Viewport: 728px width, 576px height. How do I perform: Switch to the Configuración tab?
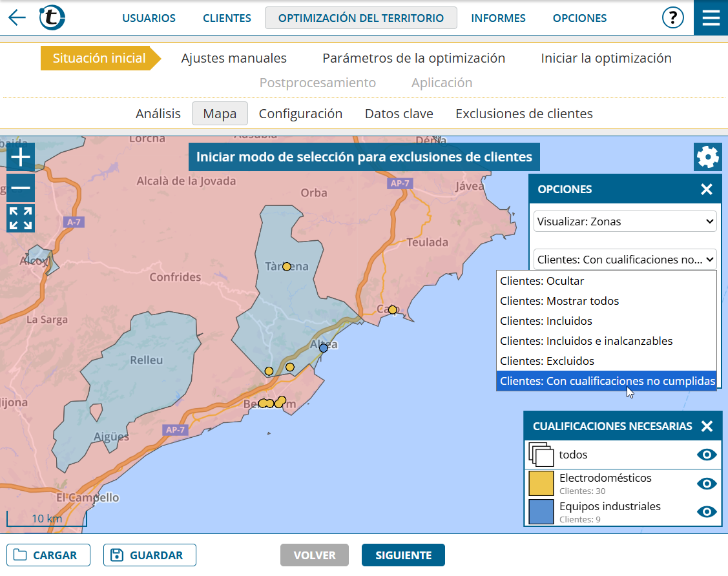point(300,114)
